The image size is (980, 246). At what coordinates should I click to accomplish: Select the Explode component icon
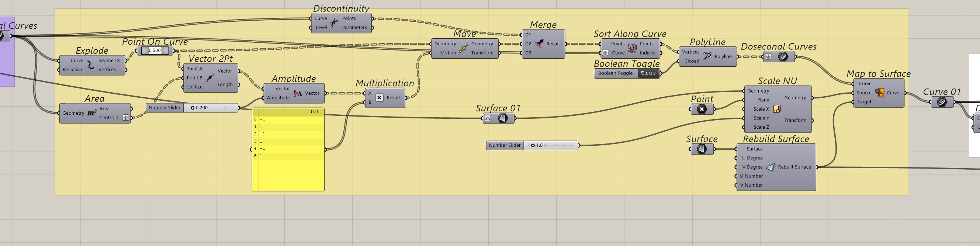[x=90, y=65]
